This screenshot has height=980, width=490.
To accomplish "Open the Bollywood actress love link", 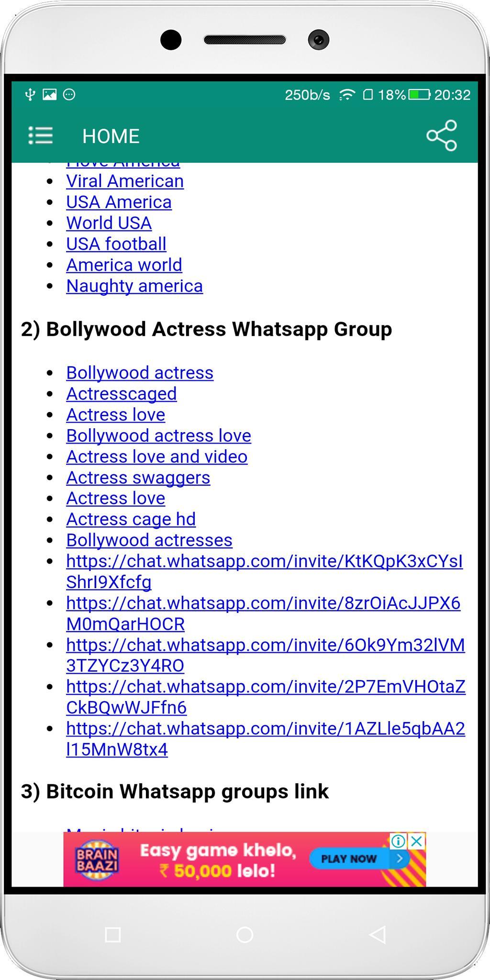I will [158, 436].
